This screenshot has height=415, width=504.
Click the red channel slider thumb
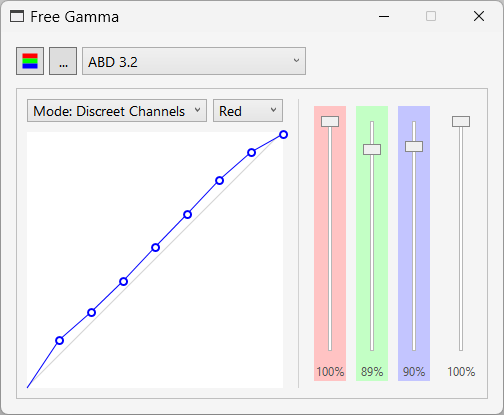point(330,122)
